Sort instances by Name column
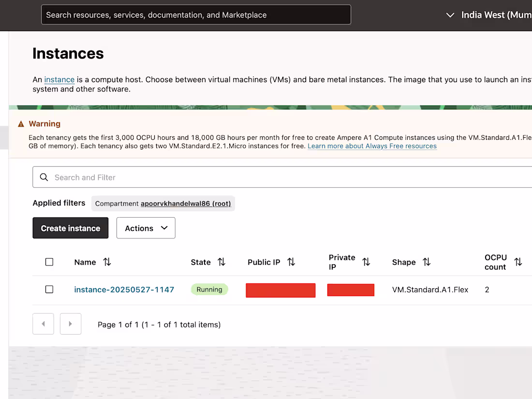This screenshot has height=399, width=532. 107,262
